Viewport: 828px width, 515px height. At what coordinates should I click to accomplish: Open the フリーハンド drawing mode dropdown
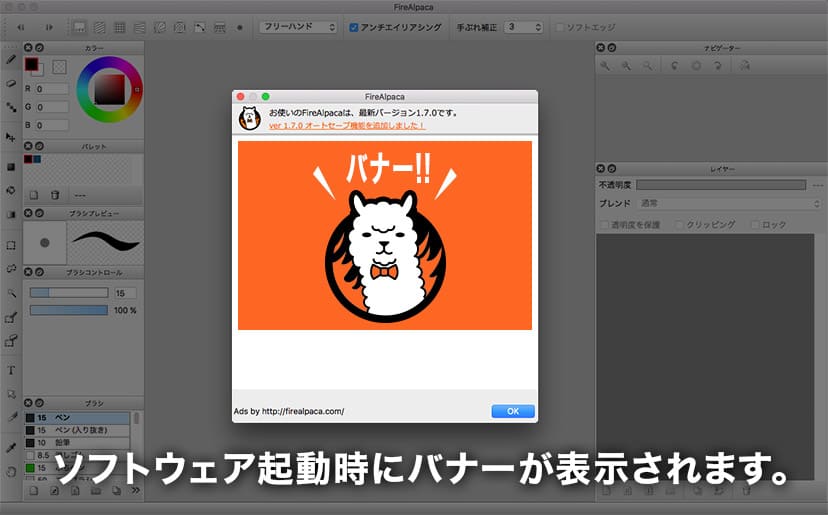pyautogui.click(x=298, y=27)
